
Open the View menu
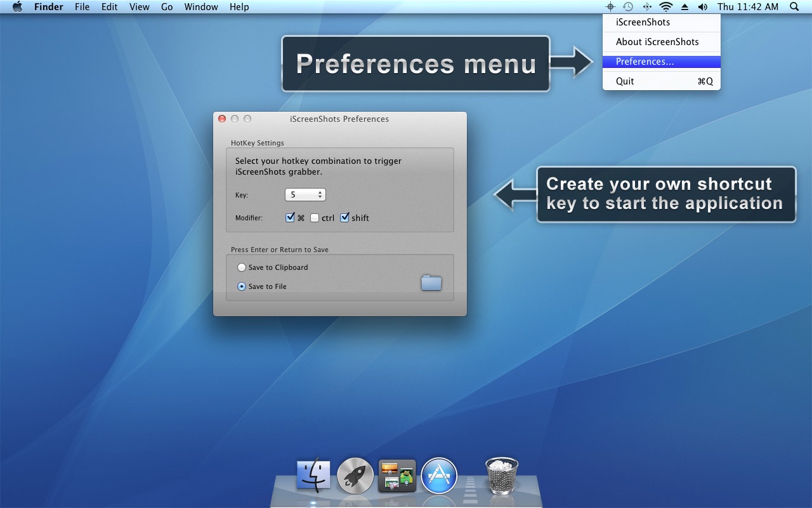[x=140, y=7]
